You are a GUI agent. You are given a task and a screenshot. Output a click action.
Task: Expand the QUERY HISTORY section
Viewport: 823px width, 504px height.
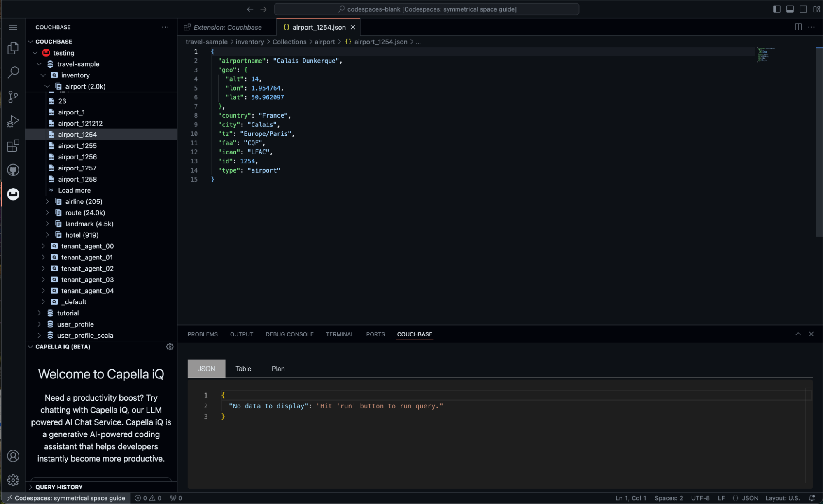101,487
